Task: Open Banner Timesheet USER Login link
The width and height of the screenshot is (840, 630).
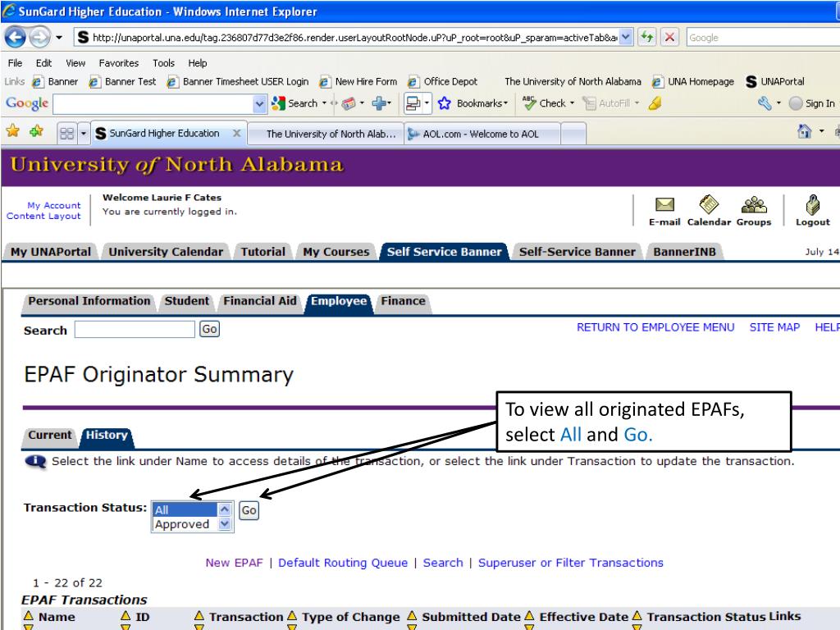Action: [x=238, y=82]
